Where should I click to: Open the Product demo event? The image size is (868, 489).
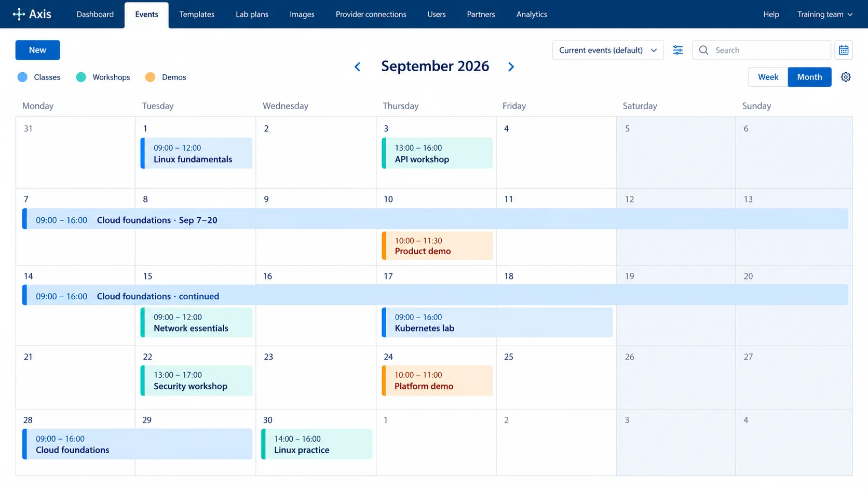point(437,246)
